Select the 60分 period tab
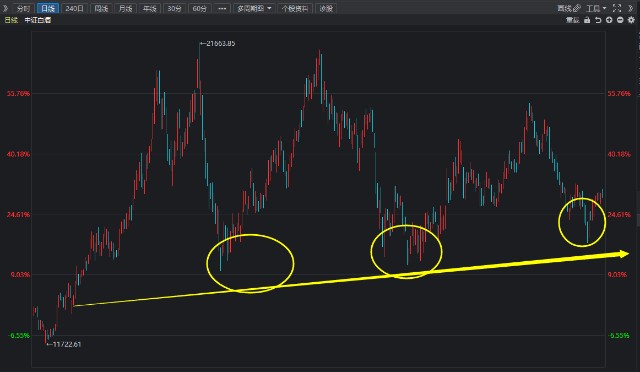This screenshot has width=640, height=372. tap(199, 8)
